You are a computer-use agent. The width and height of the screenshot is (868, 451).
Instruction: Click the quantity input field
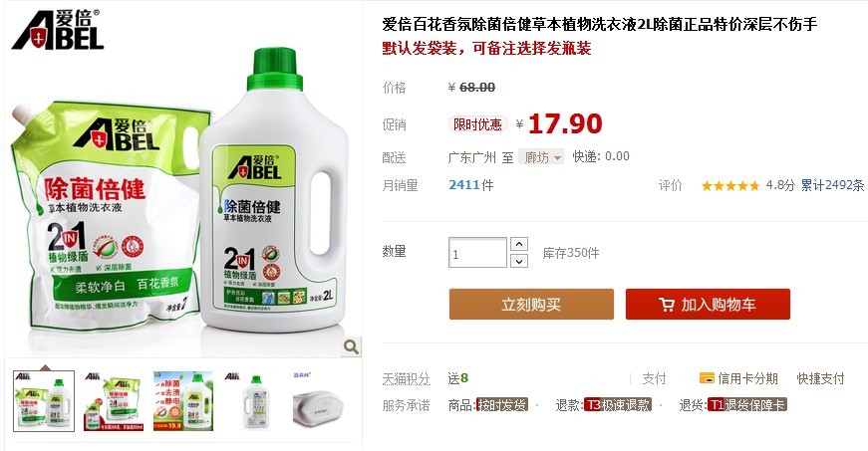point(477,253)
